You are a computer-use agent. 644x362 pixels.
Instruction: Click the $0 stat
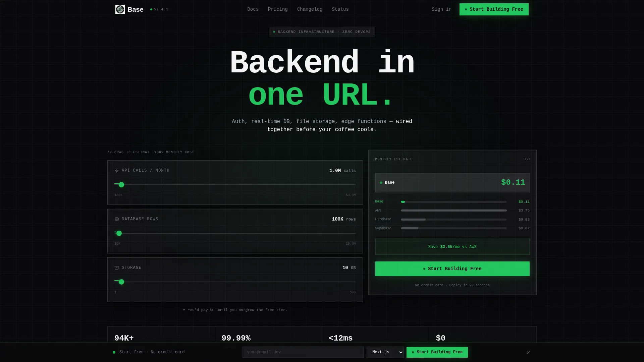click(x=440, y=338)
